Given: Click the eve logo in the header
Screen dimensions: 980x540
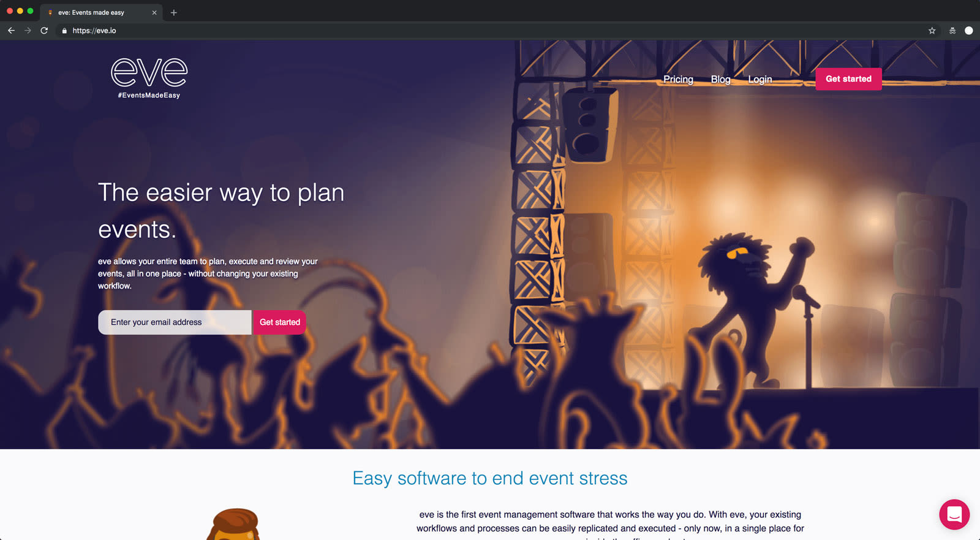Looking at the screenshot, I should [149, 72].
